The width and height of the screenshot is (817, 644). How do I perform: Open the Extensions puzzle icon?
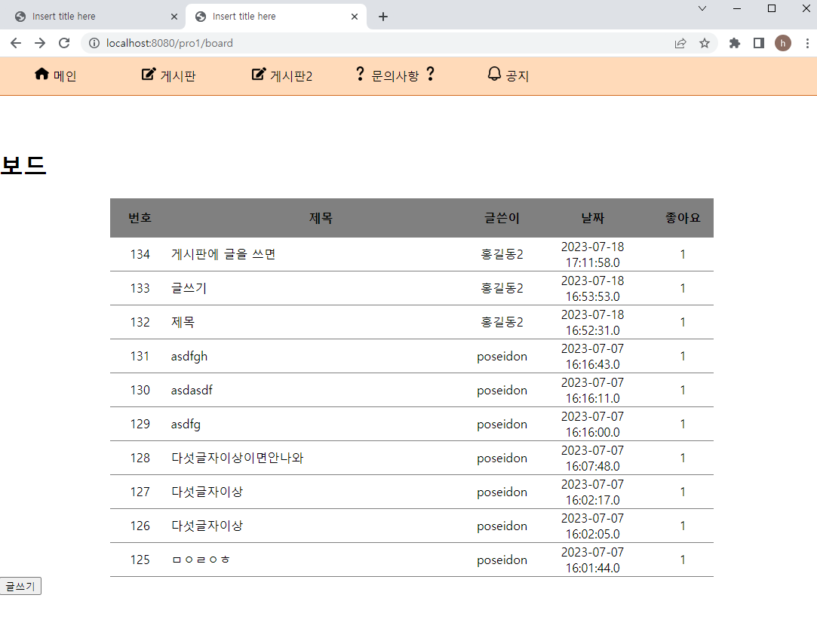(735, 43)
